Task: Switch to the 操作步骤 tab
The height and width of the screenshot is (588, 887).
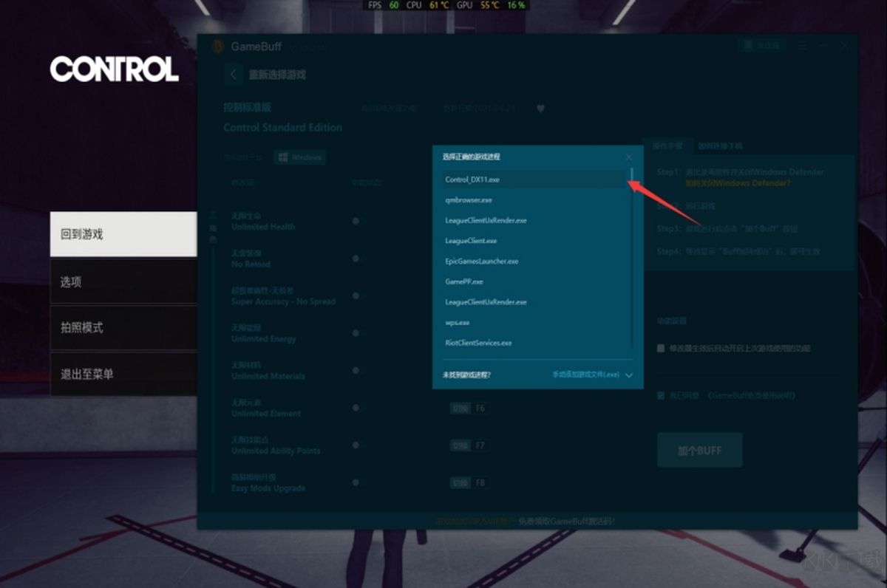Action: 667,146
